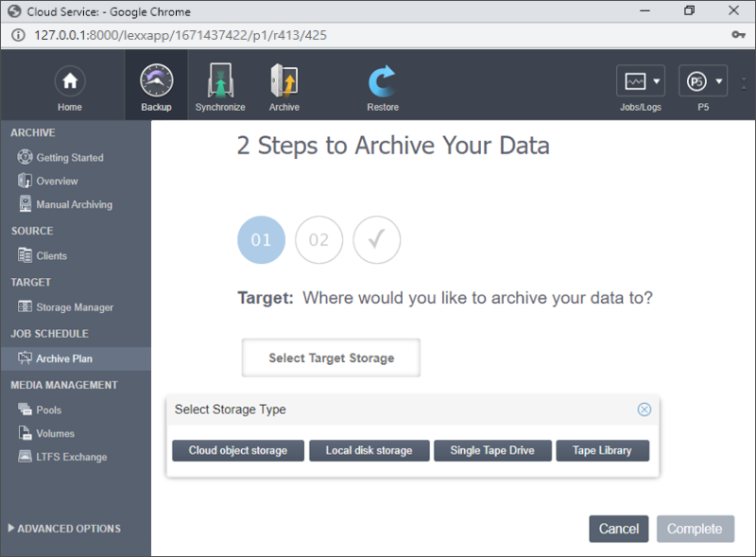Image resolution: width=756 pixels, height=557 pixels.
Task: Click the Pools sidebar icon
Action: [x=25, y=409]
